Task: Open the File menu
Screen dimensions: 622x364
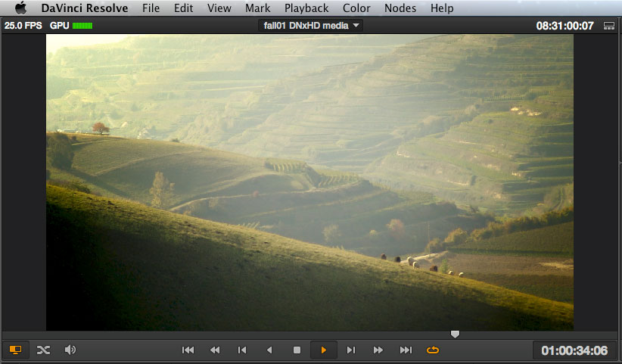Action: (x=151, y=8)
